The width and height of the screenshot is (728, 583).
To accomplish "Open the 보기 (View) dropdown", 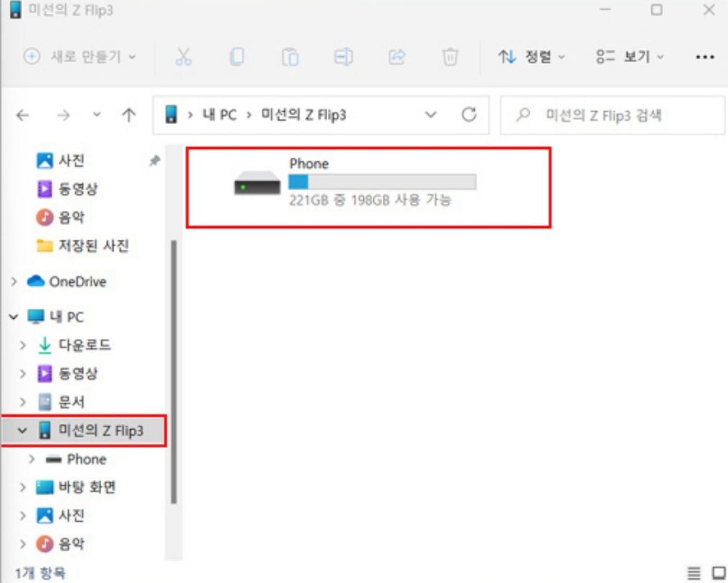I will (x=630, y=57).
